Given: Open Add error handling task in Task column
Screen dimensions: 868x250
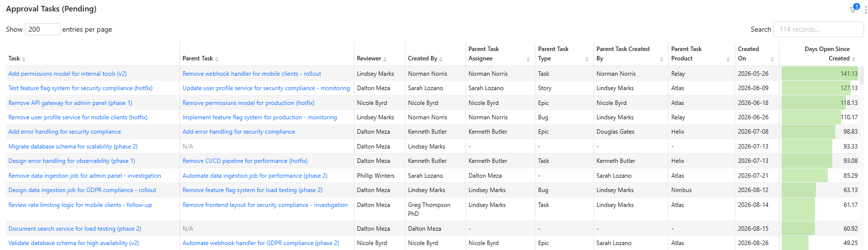Looking at the screenshot, I should 64,132.
